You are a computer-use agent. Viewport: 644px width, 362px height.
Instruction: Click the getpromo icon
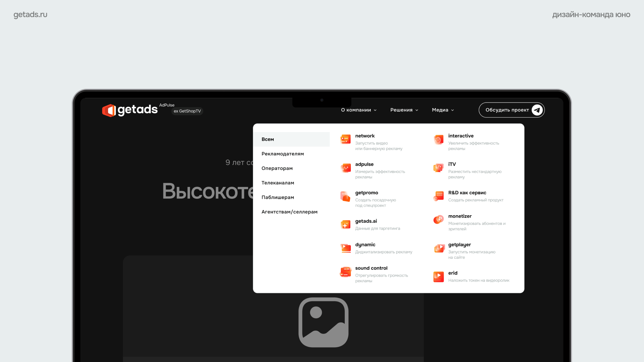[x=345, y=196]
